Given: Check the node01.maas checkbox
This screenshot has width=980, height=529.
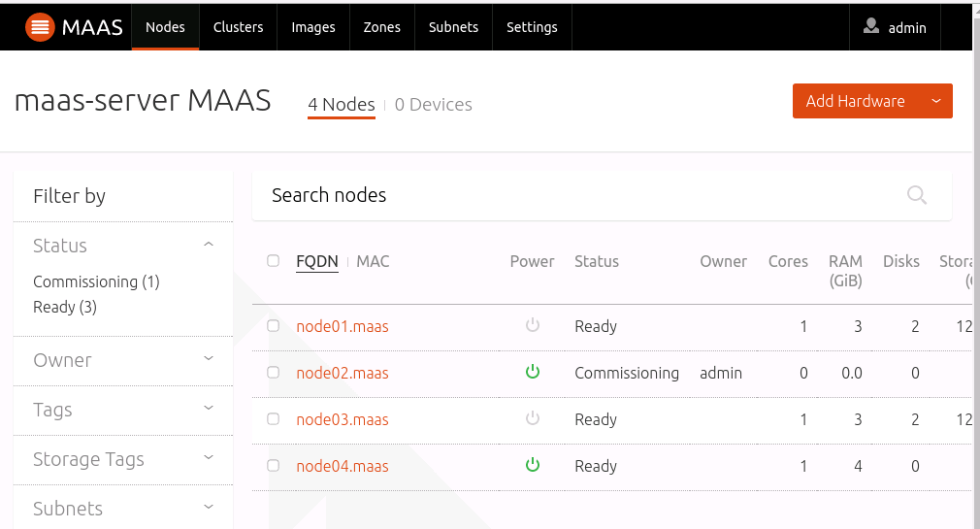Looking at the screenshot, I should pos(273,326).
